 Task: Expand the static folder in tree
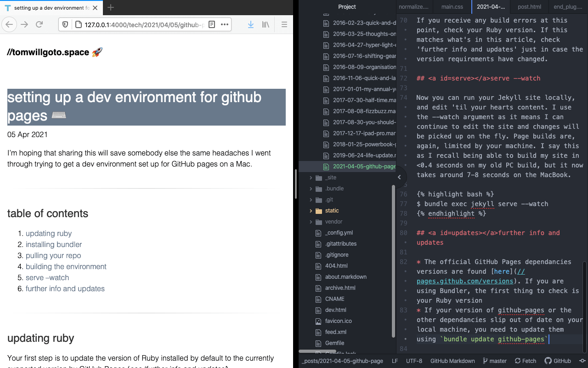coord(311,211)
